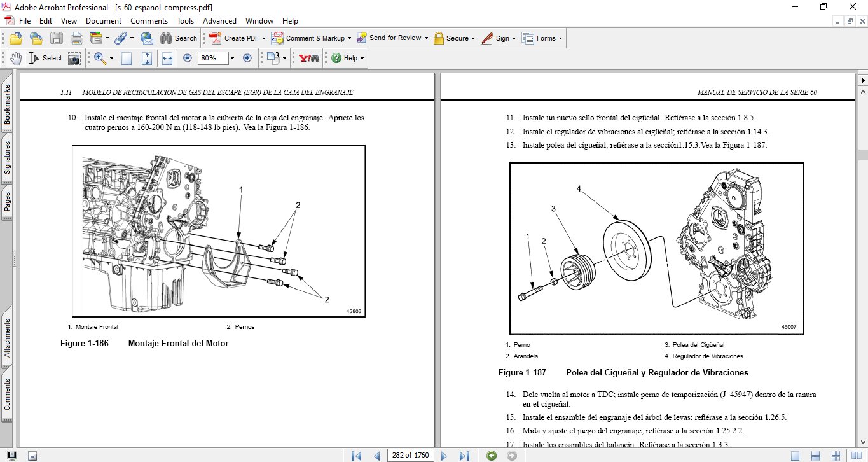Click the Save floppy disk icon

pyautogui.click(x=57, y=38)
